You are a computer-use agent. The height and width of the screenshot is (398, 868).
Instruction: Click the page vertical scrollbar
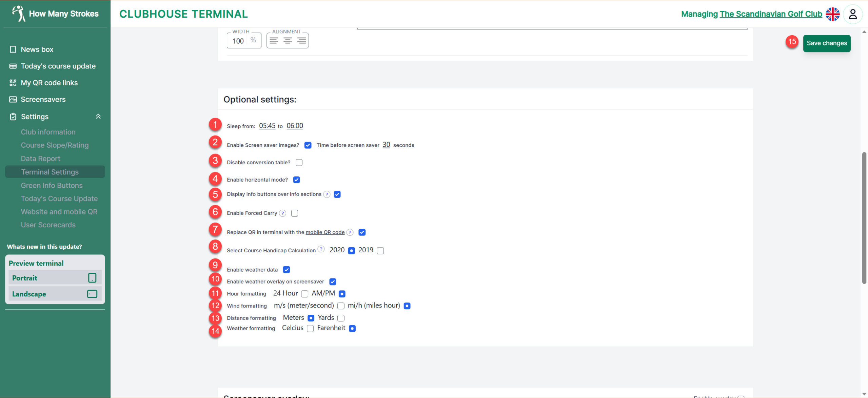864,218
